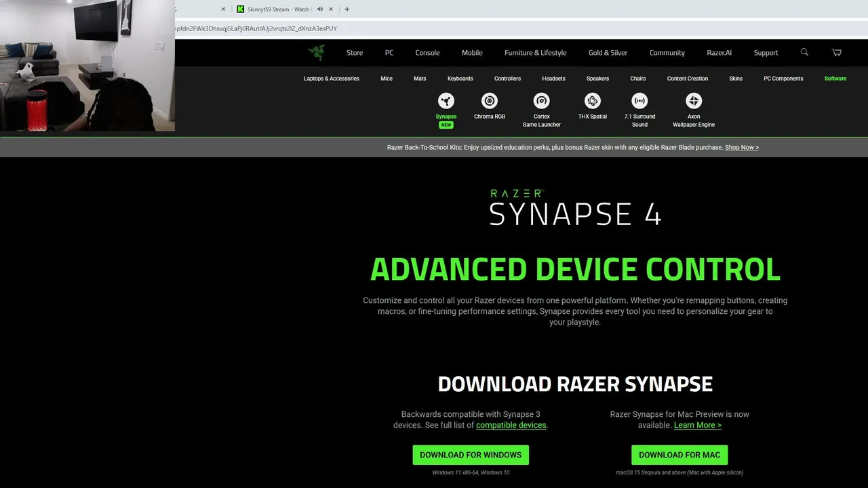Open the Furniture & Lifestyle menu

pyautogui.click(x=536, y=53)
